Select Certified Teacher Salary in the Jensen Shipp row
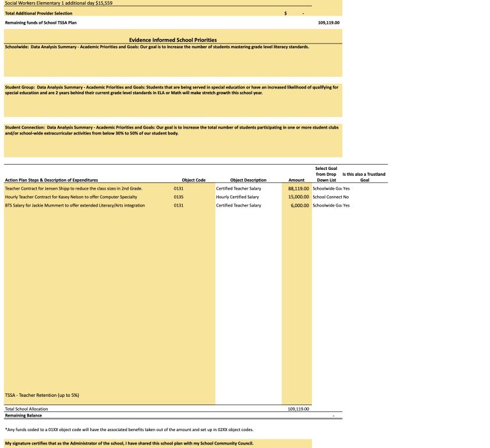This screenshot has width=490, height=448. click(239, 189)
